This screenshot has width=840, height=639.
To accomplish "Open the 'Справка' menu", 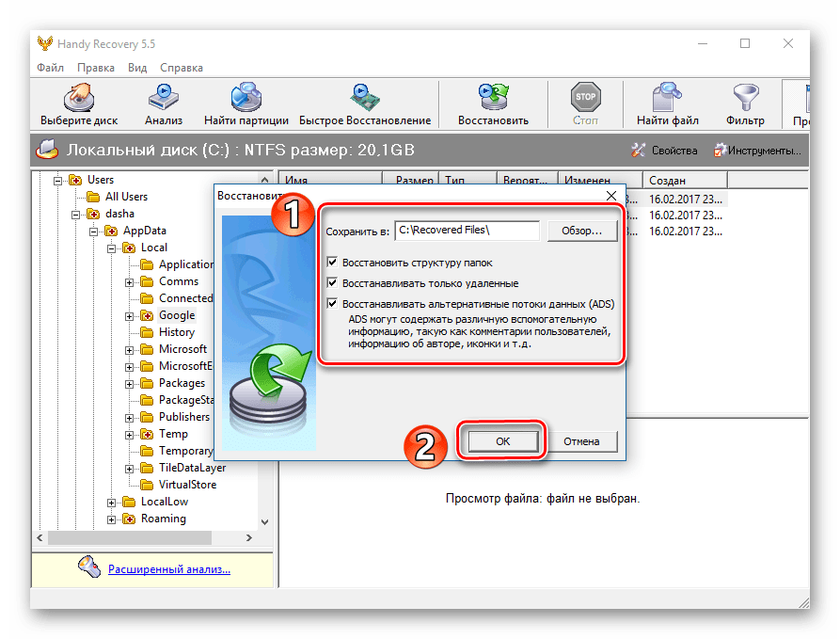I will (x=181, y=68).
